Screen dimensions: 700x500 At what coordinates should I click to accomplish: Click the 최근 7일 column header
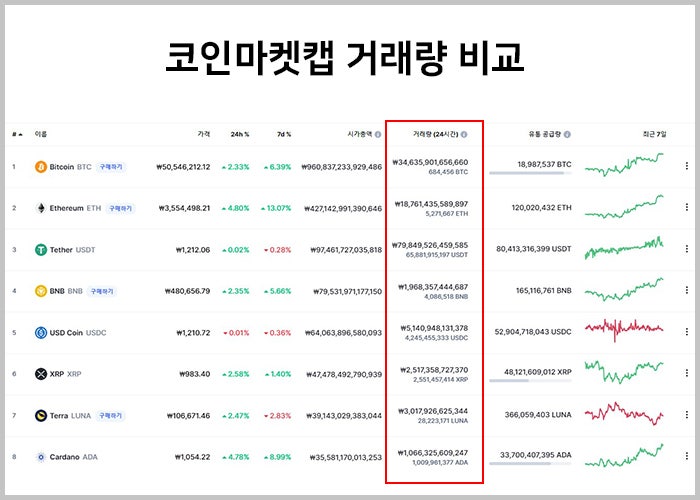[x=654, y=134]
